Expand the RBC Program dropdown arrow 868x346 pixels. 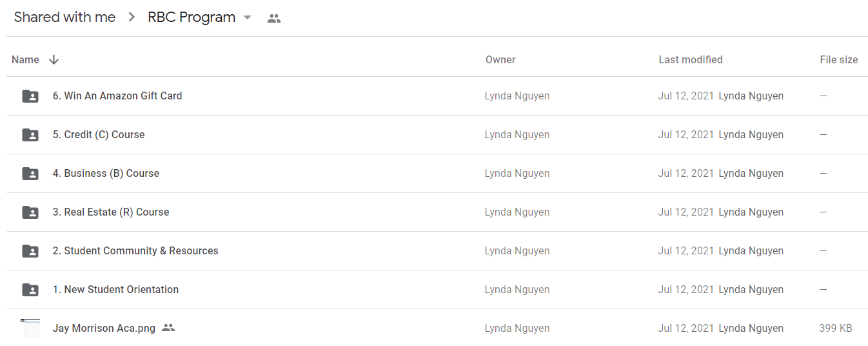(x=247, y=18)
